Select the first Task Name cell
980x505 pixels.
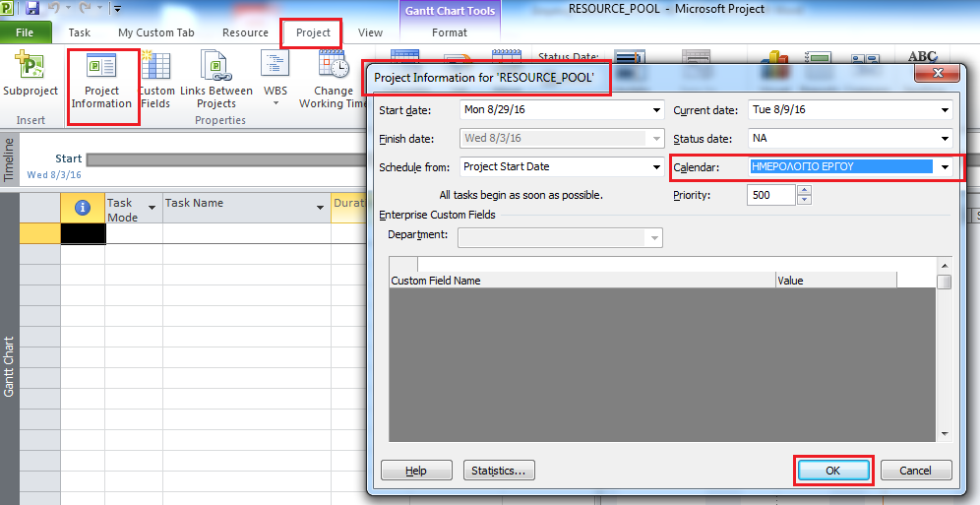click(247, 233)
